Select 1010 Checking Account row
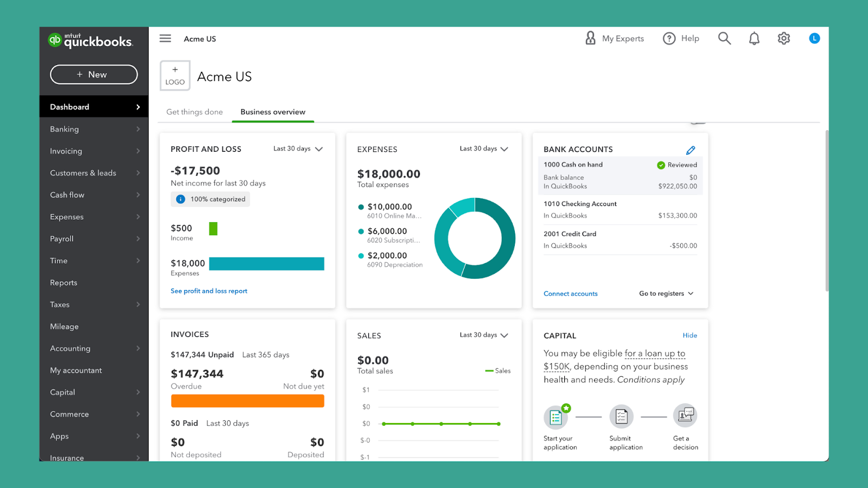Screen dimensions: 868x488 (x=620, y=210)
